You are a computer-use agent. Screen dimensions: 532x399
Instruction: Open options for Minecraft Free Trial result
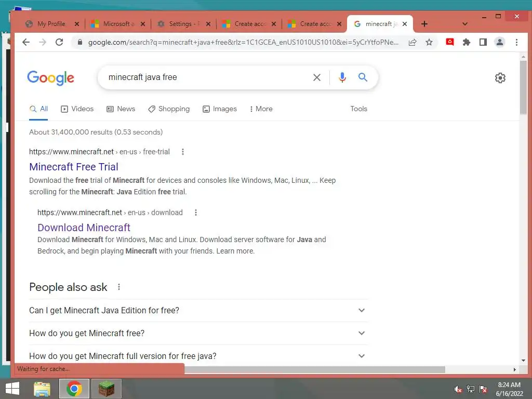[x=183, y=152]
